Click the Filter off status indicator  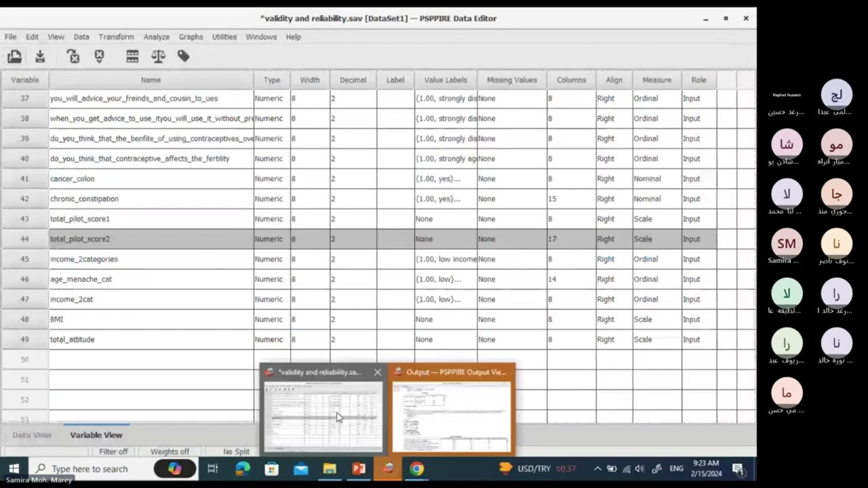[x=113, y=451]
